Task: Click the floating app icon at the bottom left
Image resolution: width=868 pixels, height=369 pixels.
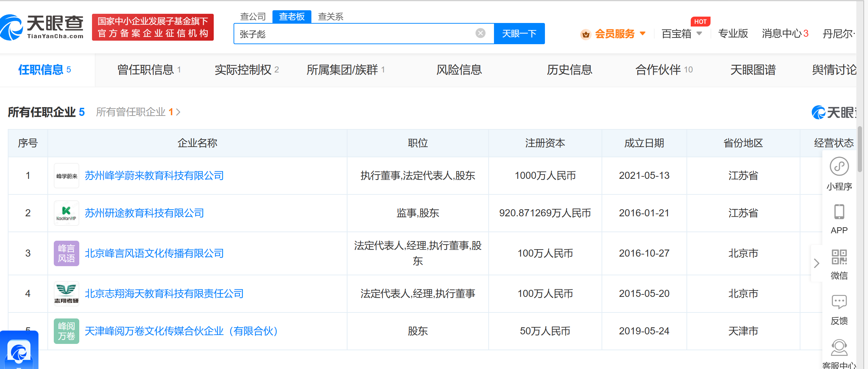Action: point(19,351)
